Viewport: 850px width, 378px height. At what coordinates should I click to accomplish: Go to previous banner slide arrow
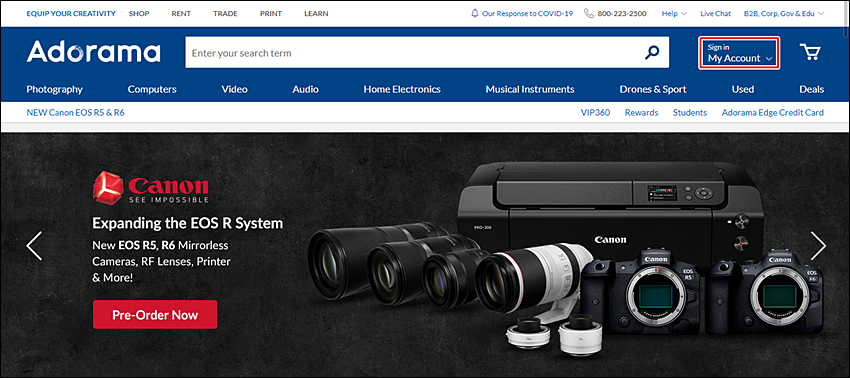coord(34,246)
